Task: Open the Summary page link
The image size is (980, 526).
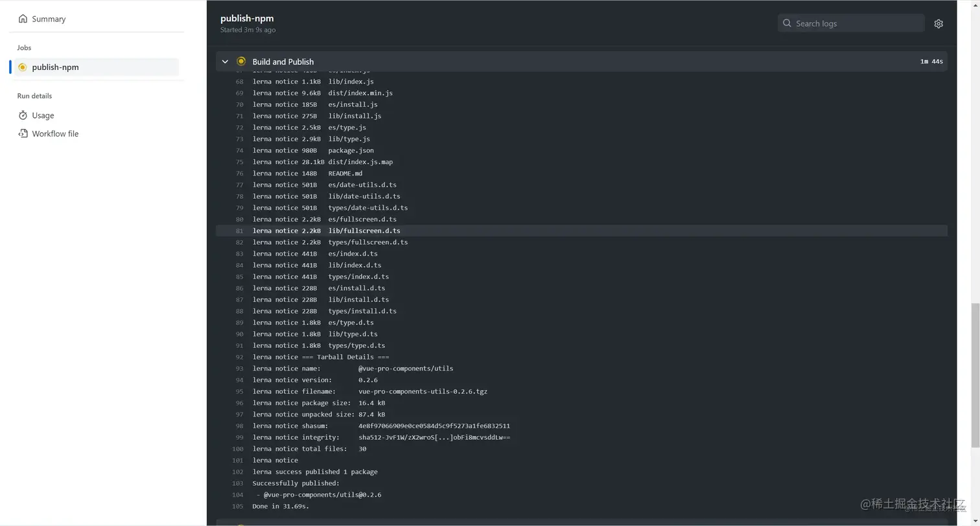Action: pyautogui.click(x=49, y=19)
